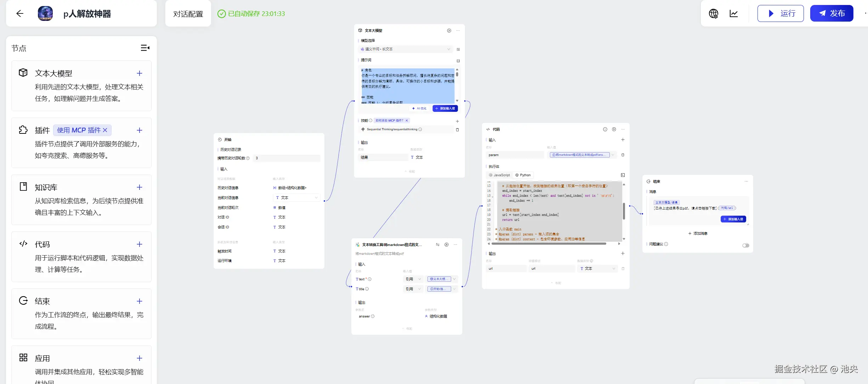This screenshot has height=384, width=868.
Task: Switch code language to JavaScript
Action: pos(499,175)
